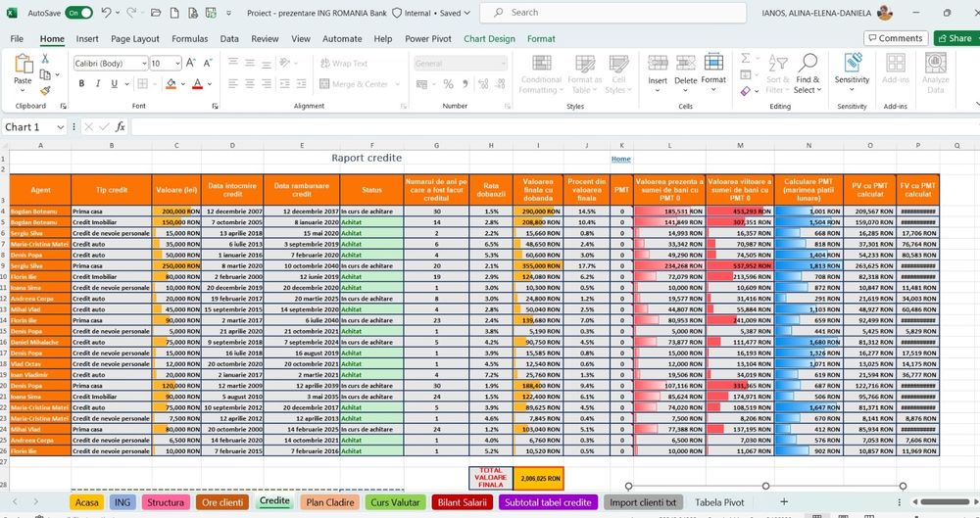The image size is (980, 518).
Task: Open the Calibri (Body) font name dropdown
Action: 144,63
